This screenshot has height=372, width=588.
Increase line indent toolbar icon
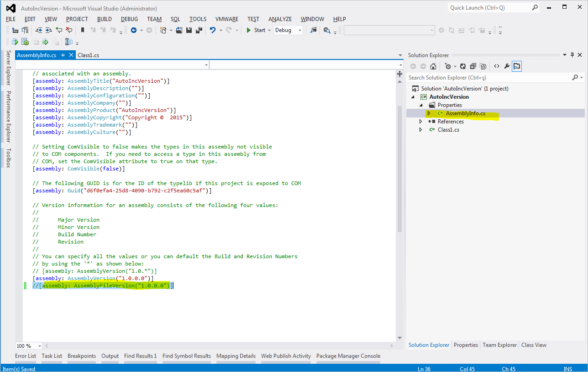(x=48, y=30)
